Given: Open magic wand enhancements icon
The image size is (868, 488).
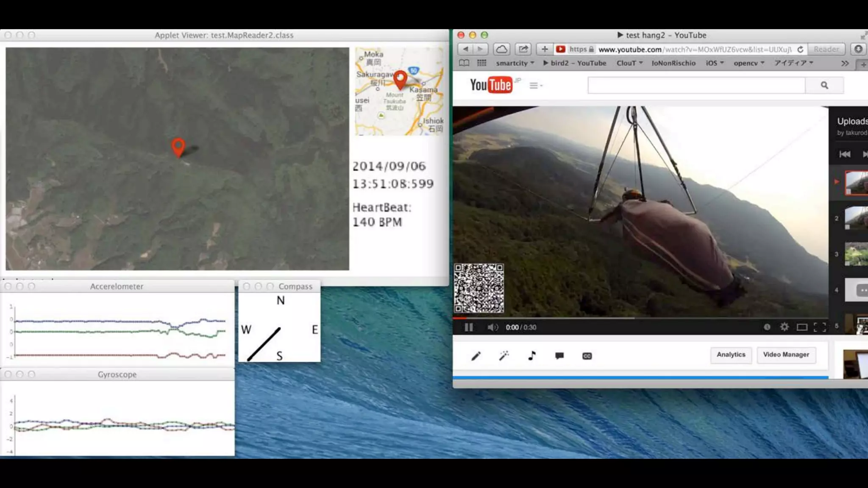Looking at the screenshot, I should 504,356.
